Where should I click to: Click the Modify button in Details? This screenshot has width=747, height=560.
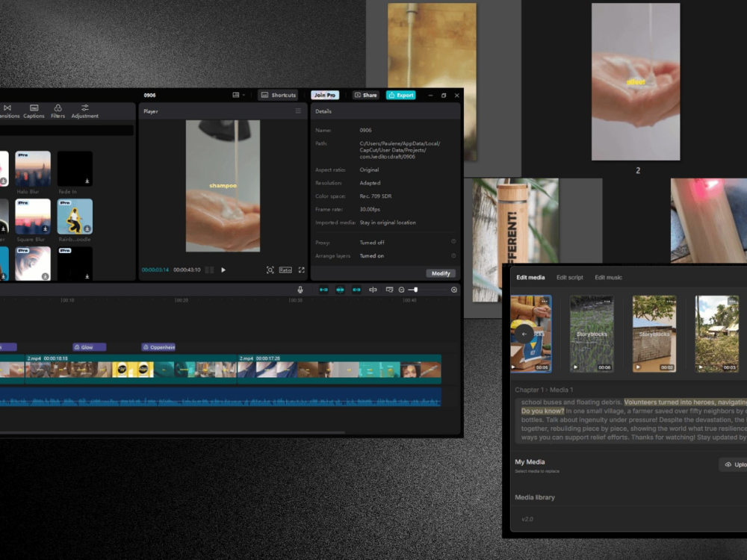tap(441, 273)
